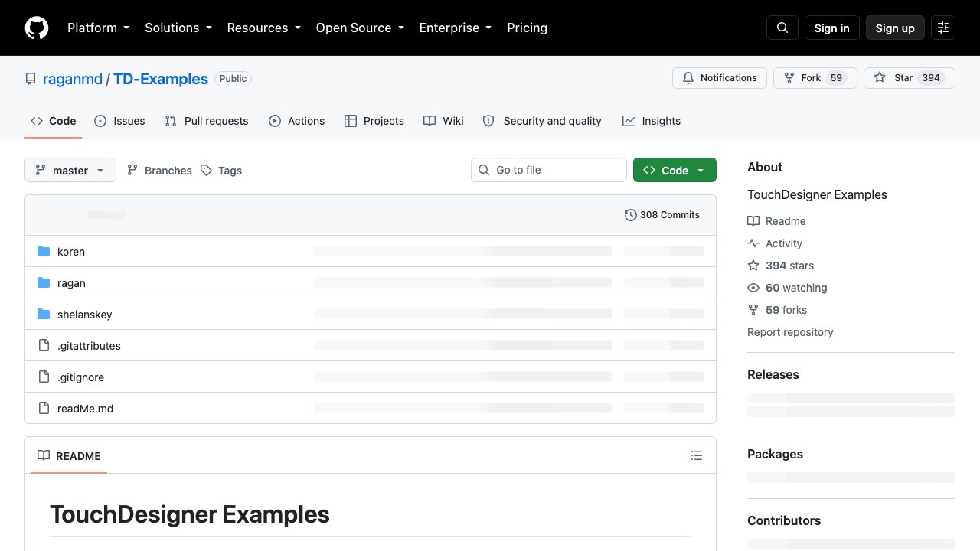Click the Security shield icon
Screen dimensions: 980x551
point(489,121)
